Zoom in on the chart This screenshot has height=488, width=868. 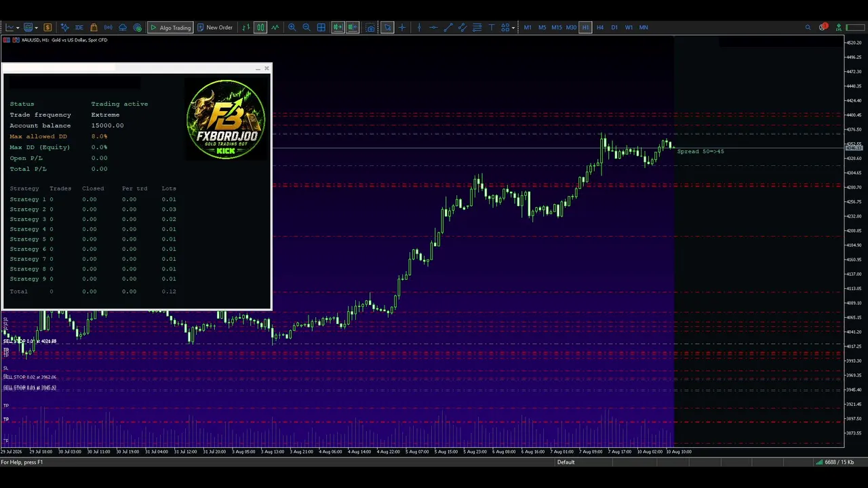pyautogui.click(x=292, y=27)
